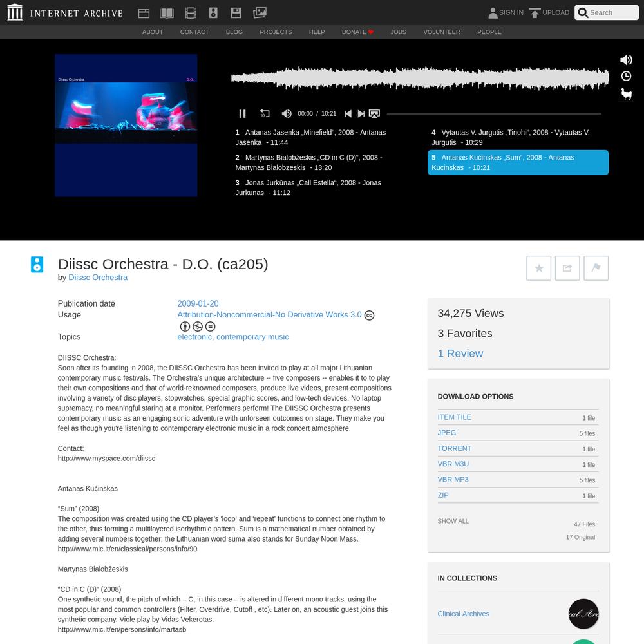The height and width of the screenshot is (644, 644).
Task: Click the publication date 2009-01-20
Action: (x=198, y=303)
